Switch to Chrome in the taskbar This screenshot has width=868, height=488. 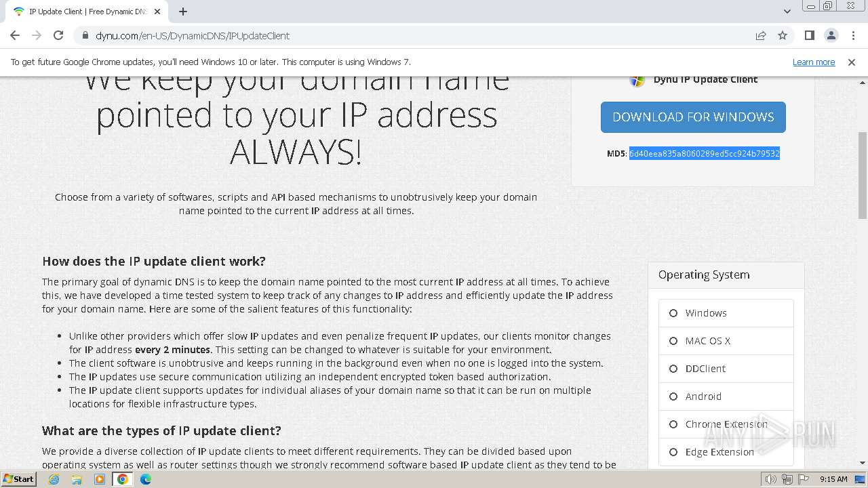pos(123,479)
